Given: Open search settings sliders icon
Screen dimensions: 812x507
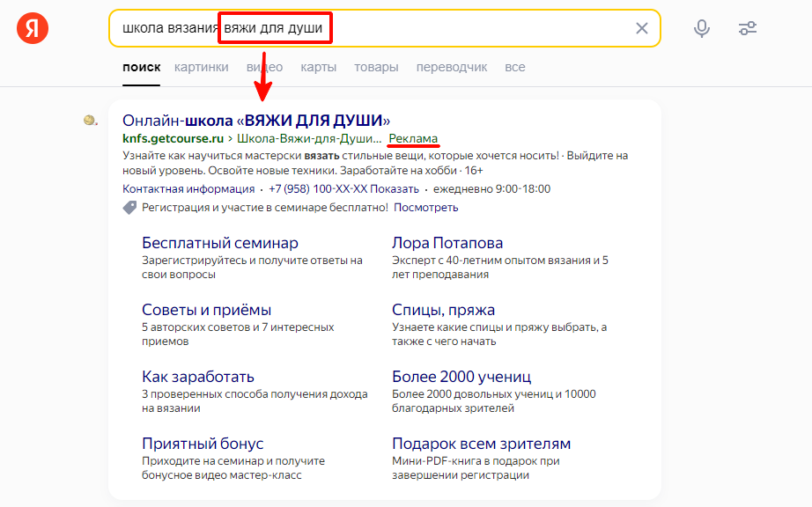Looking at the screenshot, I should (747, 28).
